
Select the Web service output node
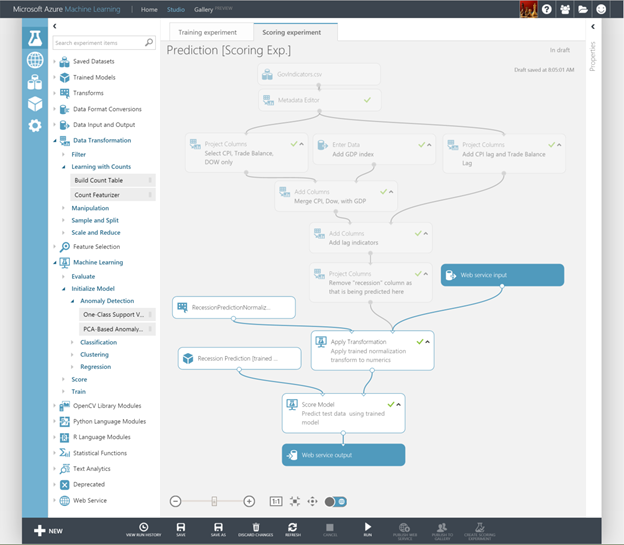343,455
